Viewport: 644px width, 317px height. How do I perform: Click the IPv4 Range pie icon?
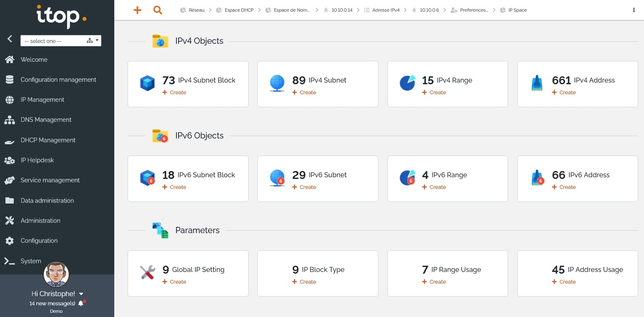(408, 83)
